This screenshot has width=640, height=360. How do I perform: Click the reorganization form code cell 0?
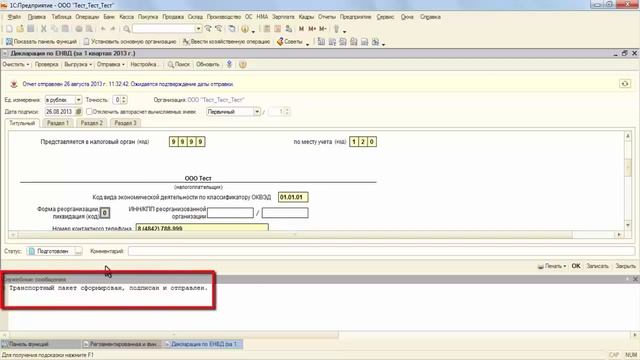[x=105, y=213]
